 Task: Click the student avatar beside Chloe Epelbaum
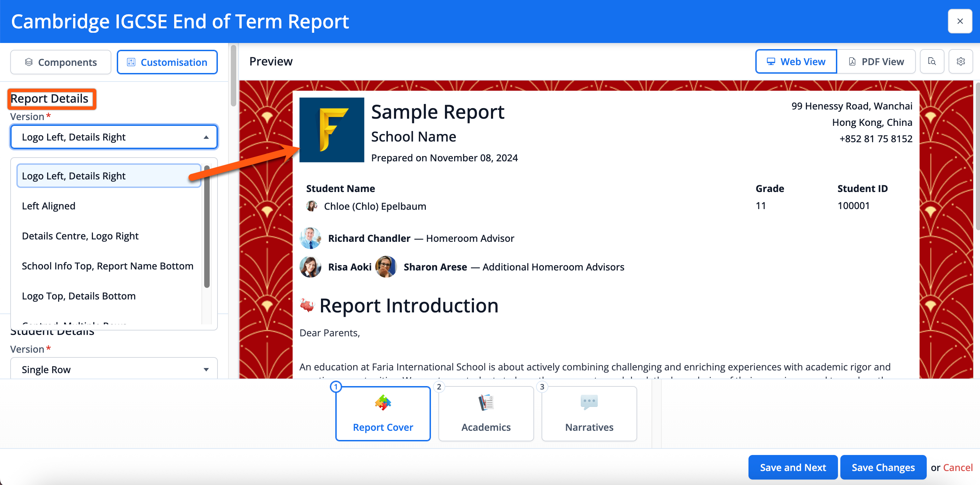[311, 206]
